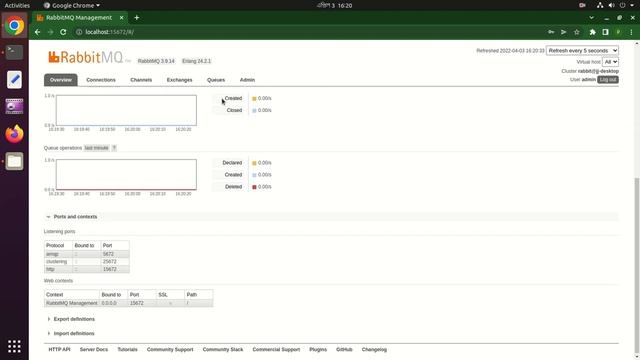
Task: Launch Firefox from the dock
Action: pyautogui.click(x=14, y=133)
